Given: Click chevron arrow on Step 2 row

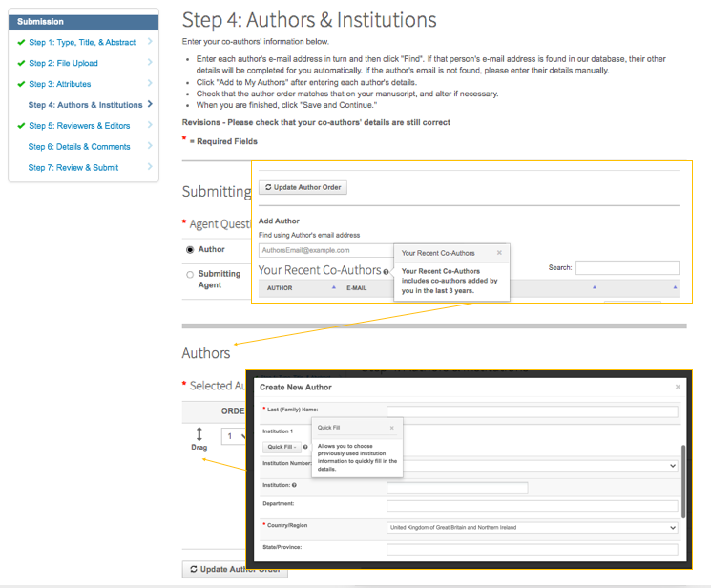Looking at the screenshot, I should [x=150, y=62].
